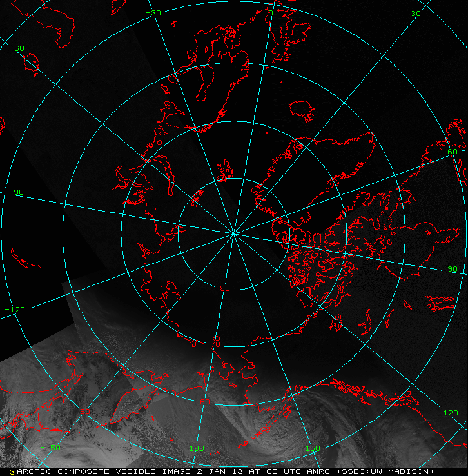Click the yellow 3 in the caption bar
The image size is (468, 476).
click(x=12, y=472)
